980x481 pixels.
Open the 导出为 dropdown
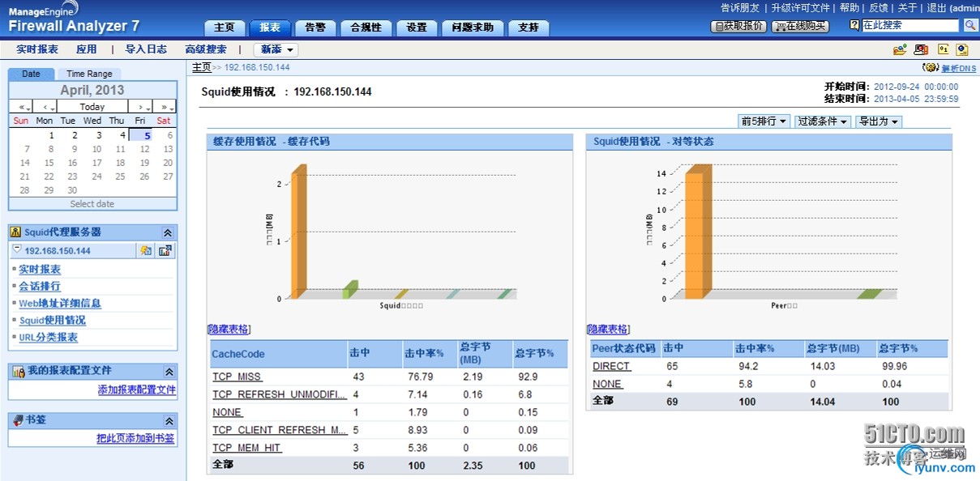[x=879, y=121]
